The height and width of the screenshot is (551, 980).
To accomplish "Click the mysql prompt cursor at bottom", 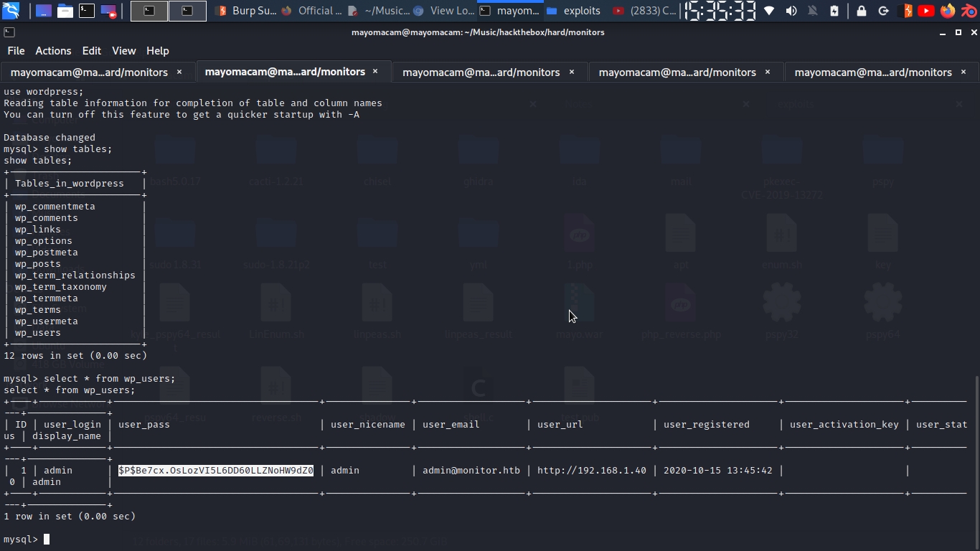I will [x=47, y=540].
